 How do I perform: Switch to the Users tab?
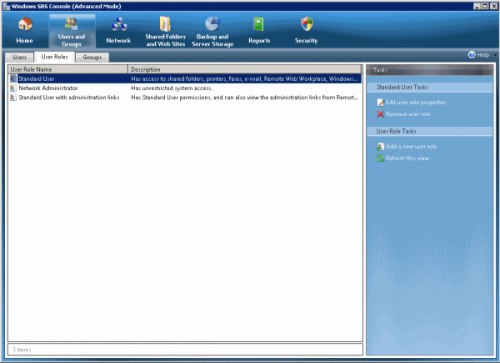coord(19,57)
